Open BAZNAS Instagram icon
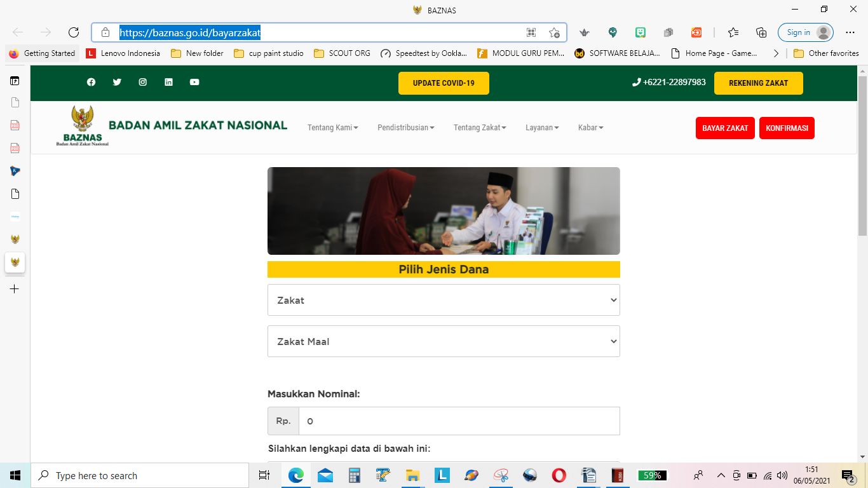This screenshot has width=868, height=488. 143,82
